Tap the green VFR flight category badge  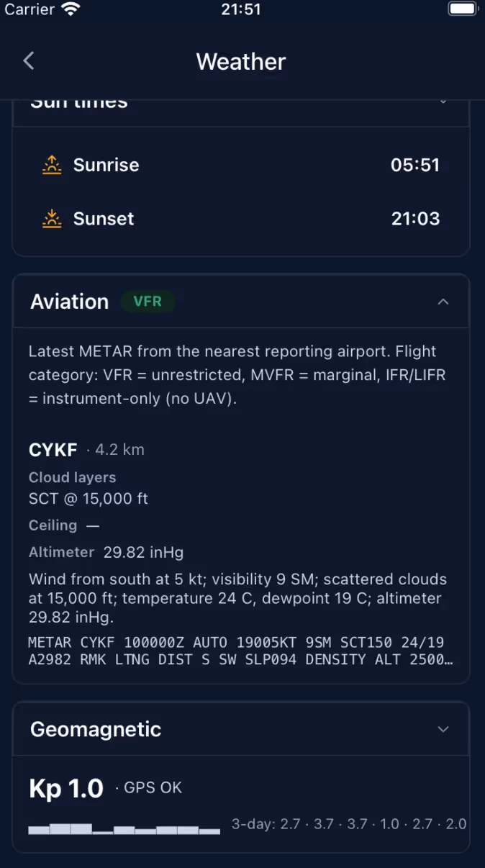pos(148,302)
